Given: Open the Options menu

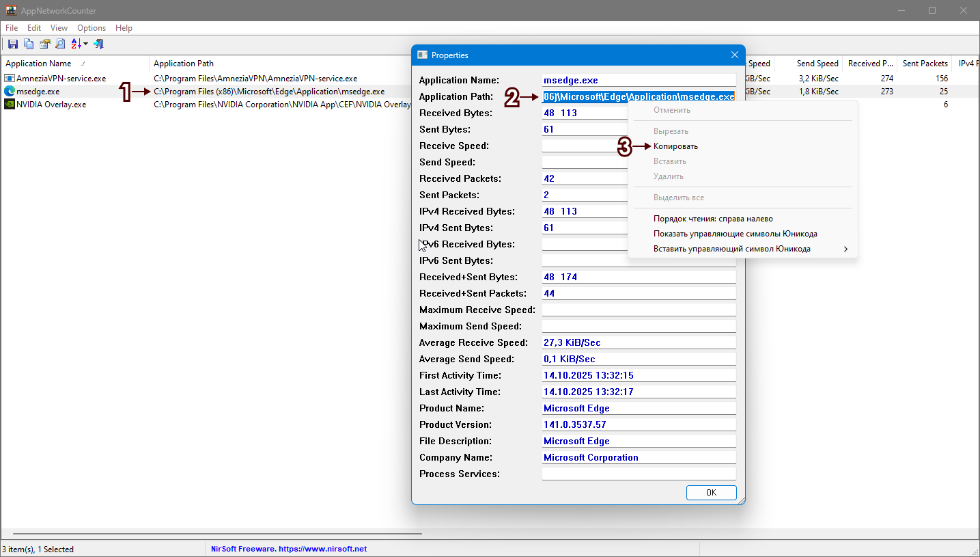Looking at the screenshot, I should 92,28.
